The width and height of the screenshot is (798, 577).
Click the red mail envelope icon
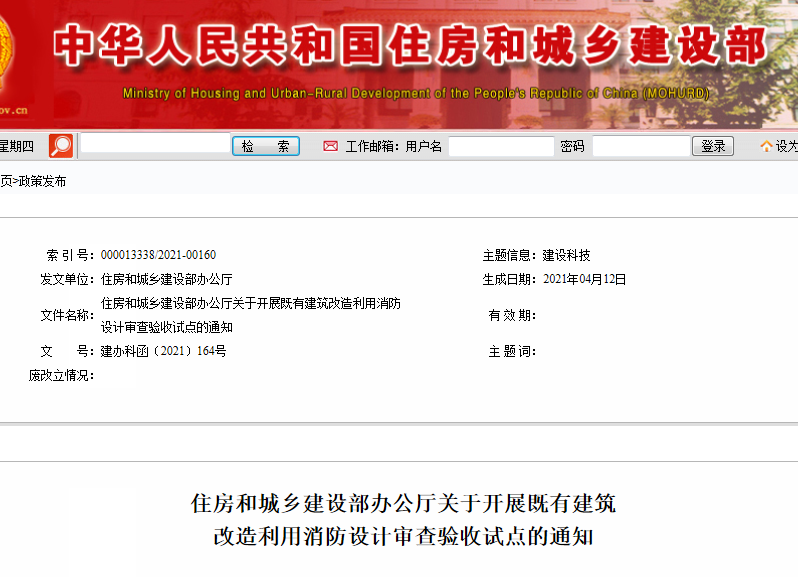[330, 147]
